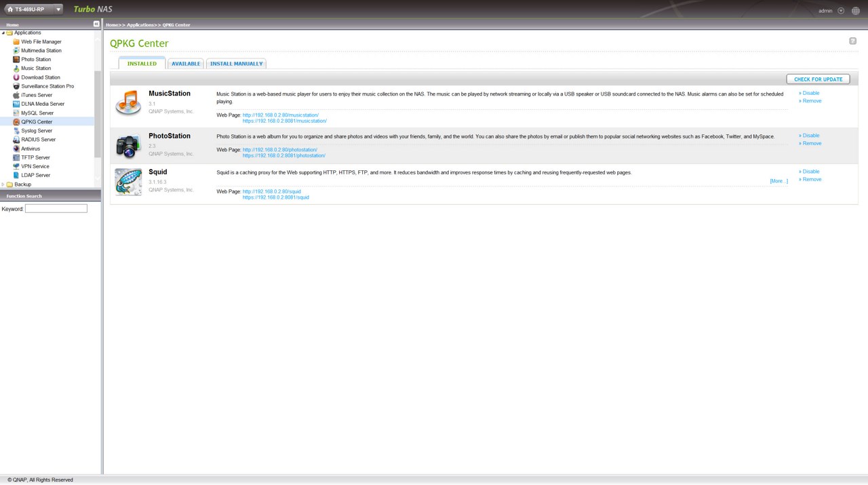
Task: Open the TS-469U-RP dropdown arrow
Action: (58, 9)
